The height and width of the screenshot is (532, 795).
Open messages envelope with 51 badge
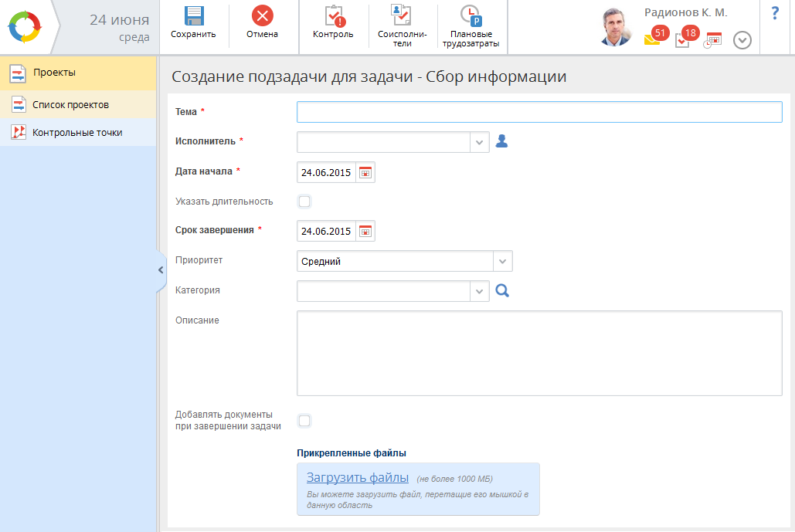click(653, 39)
